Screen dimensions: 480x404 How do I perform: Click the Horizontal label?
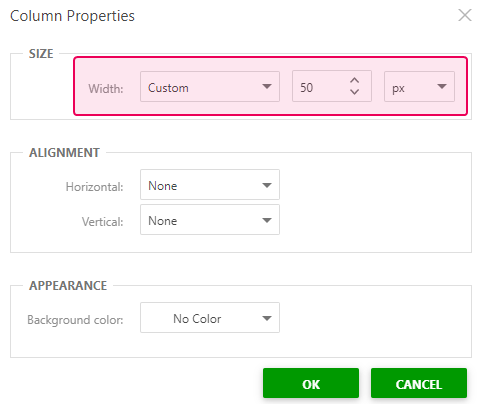click(94, 187)
